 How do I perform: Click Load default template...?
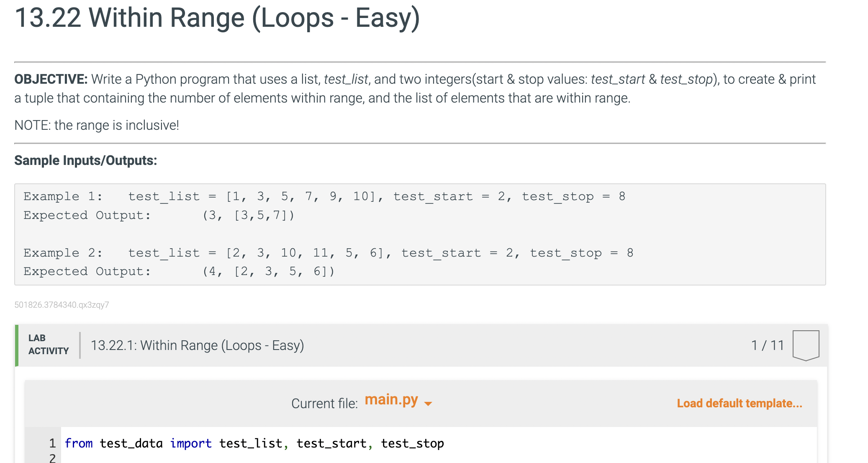[739, 403]
